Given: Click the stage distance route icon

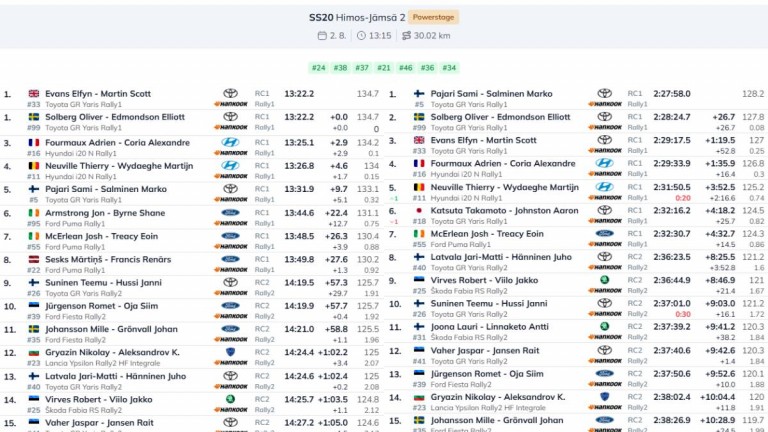Looking at the screenshot, I should point(406,35).
